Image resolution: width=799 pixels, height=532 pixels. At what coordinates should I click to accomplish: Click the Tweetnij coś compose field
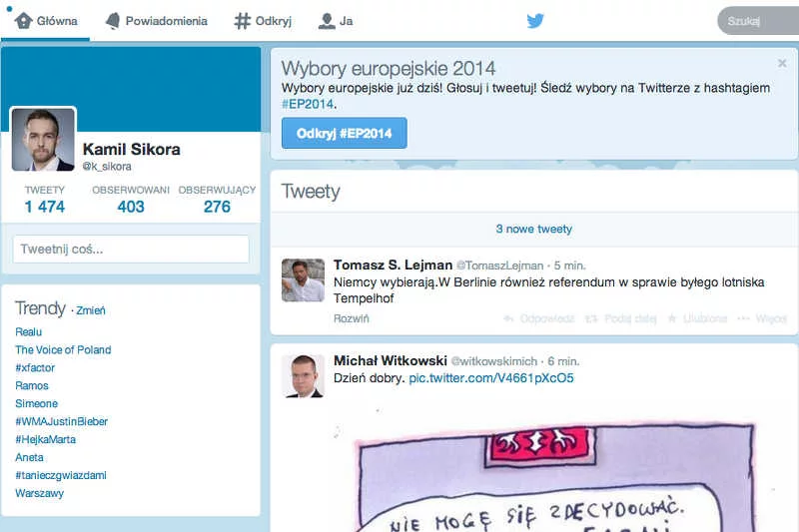(131, 249)
